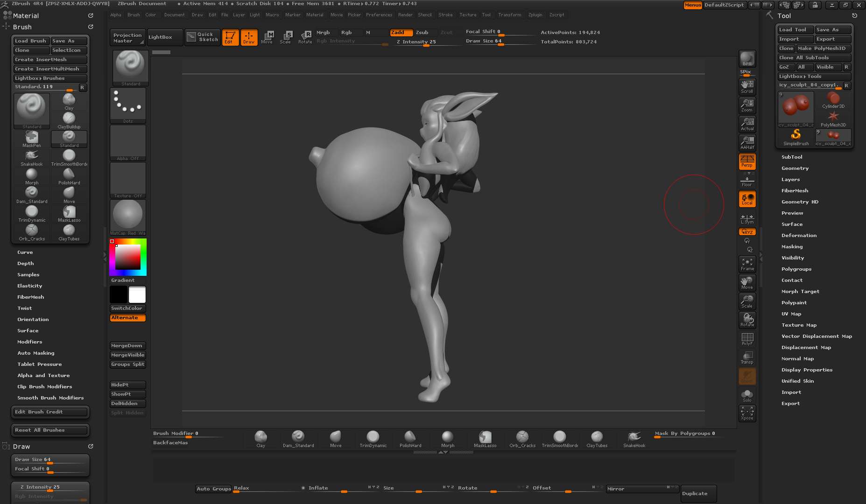Click Reset All Brushes button
This screenshot has height=504, width=866.
coord(50,430)
